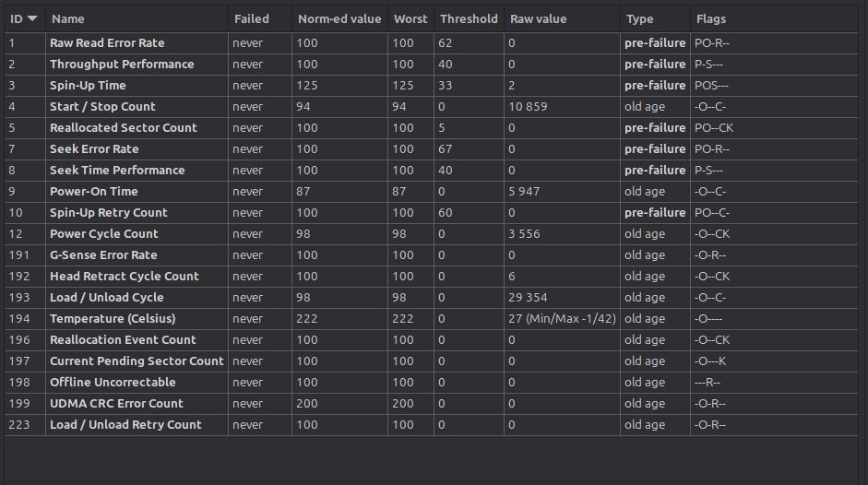This screenshot has height=485, width=868.
Task: Click the Worst column header
Action: (x=410, y=18)
